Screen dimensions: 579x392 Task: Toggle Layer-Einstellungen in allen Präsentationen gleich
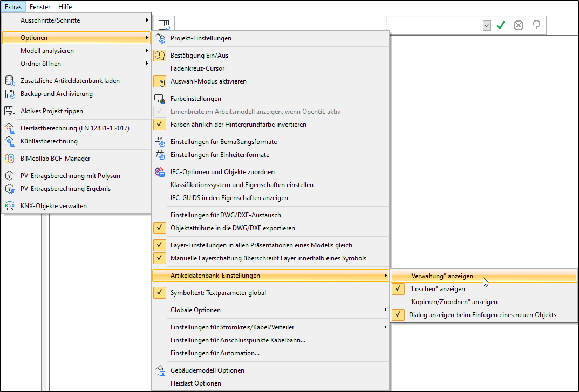pyautogui.click(x=271, y=245)
